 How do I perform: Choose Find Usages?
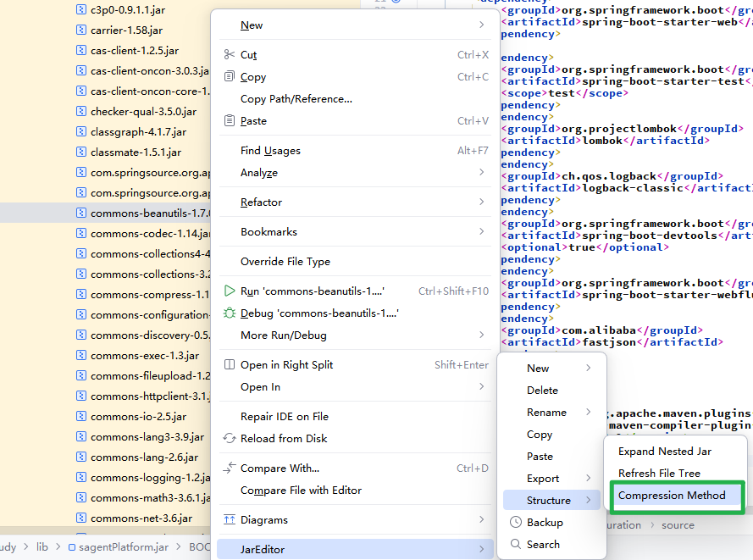tap(356, 151)
